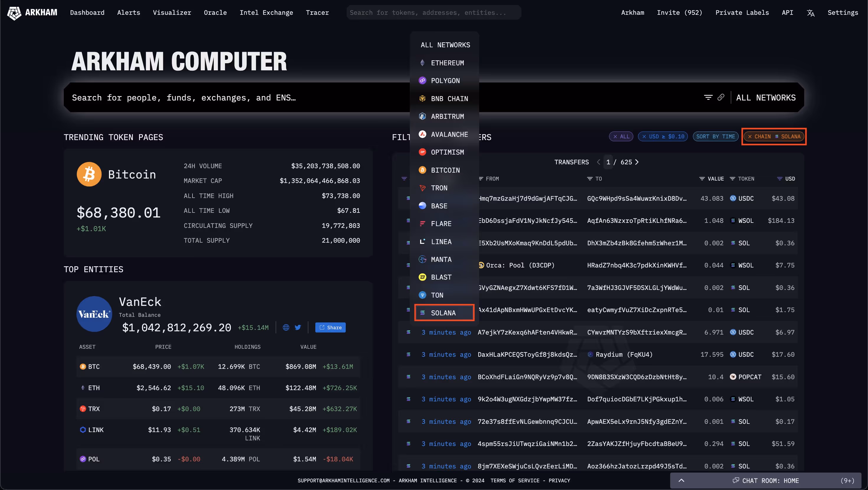The image size is (868, 490).
Task: Open VanEck website globe icon
Action: pyautogui.click(x=286, y=327)
